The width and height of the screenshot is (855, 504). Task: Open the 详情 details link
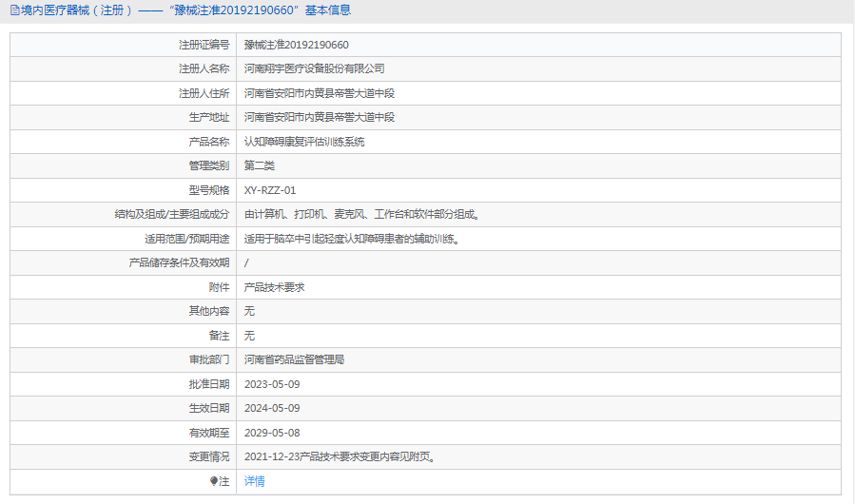[255, 481]
